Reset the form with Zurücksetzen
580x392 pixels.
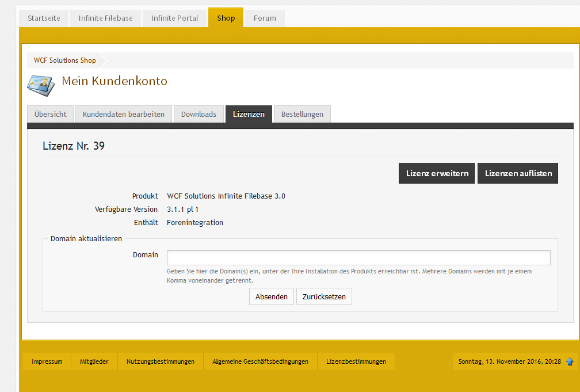click(324, 296)
